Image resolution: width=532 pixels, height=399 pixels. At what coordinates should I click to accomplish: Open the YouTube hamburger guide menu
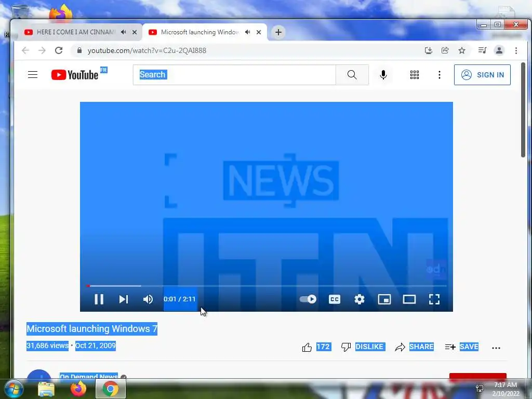[x=33, y=75]
